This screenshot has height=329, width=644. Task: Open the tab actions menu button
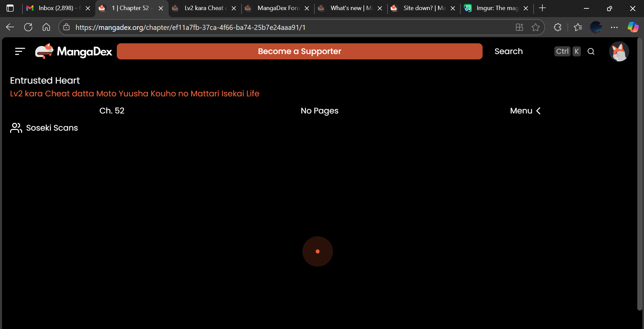click(10, 8)
